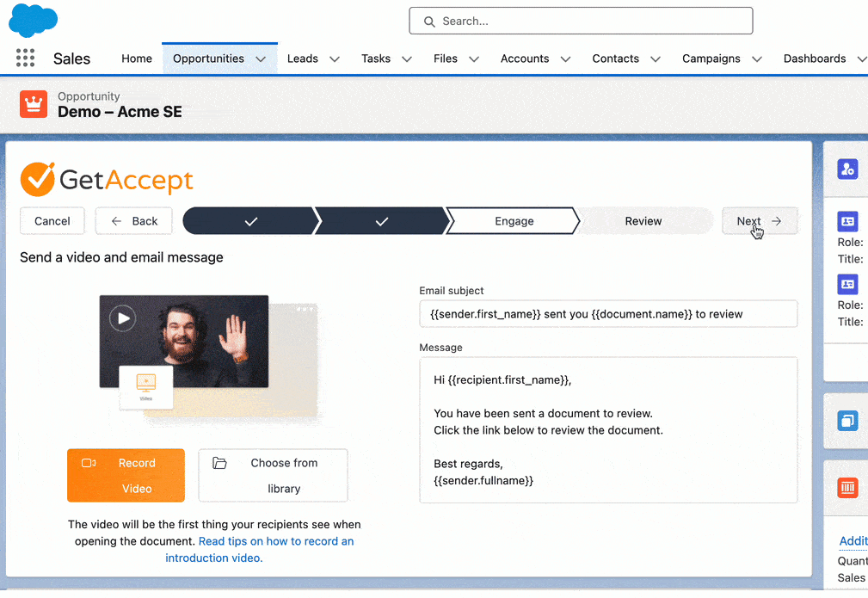Click the Addit link in right sidebar

click(x=853, y=541)
